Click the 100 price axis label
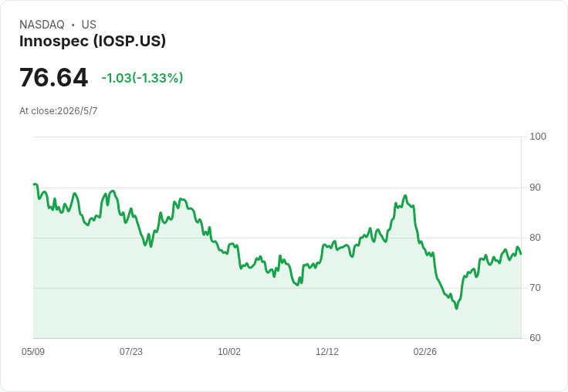The height and width of the screenshot is (392, 568). [538, 137]
